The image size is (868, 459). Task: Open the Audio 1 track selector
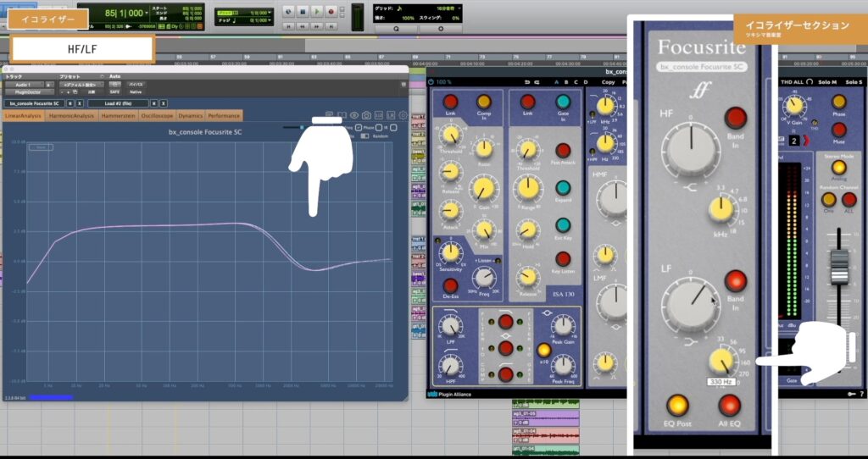tap(25, 85)
